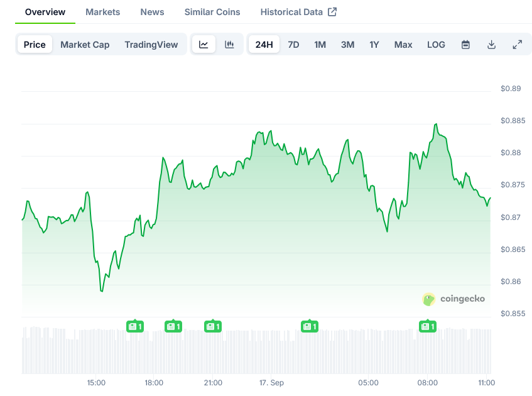
Task: Switch to candlestick chart icon
Action: 229,45
